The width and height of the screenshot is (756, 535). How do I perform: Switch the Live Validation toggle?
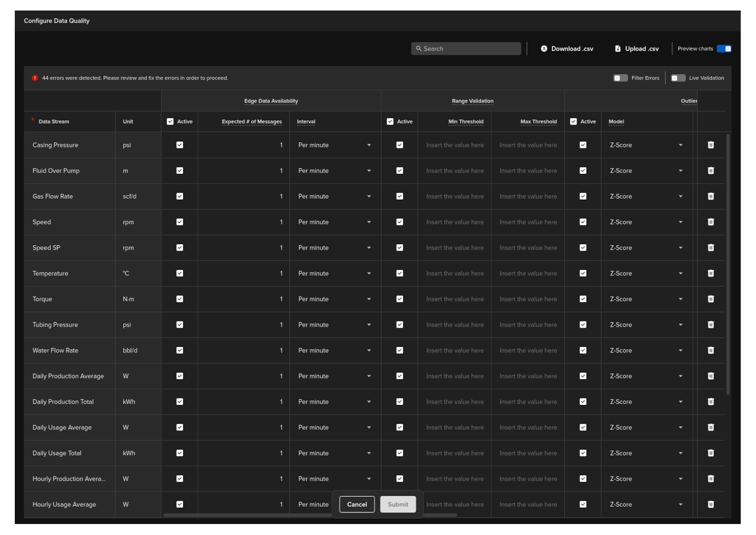coord(678,78)
